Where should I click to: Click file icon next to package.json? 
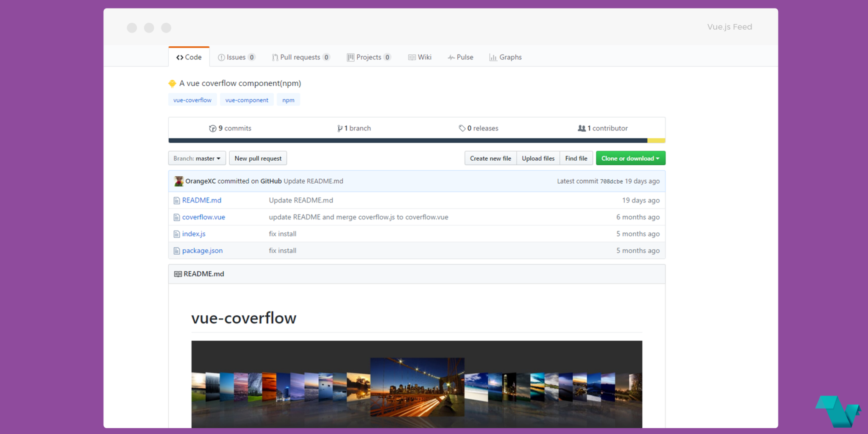tap(177, 251)
